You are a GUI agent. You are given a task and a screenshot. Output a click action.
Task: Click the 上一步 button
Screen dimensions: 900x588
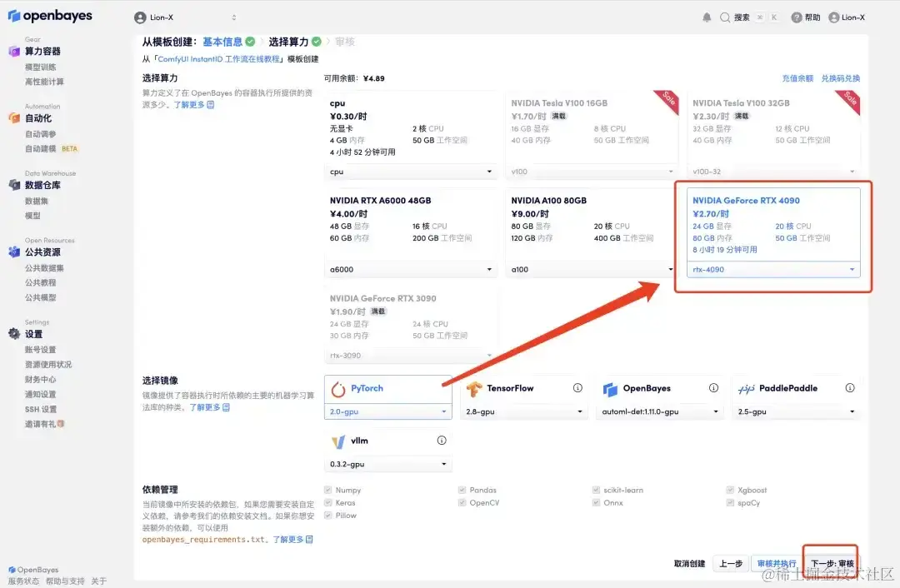click(731, 563)
